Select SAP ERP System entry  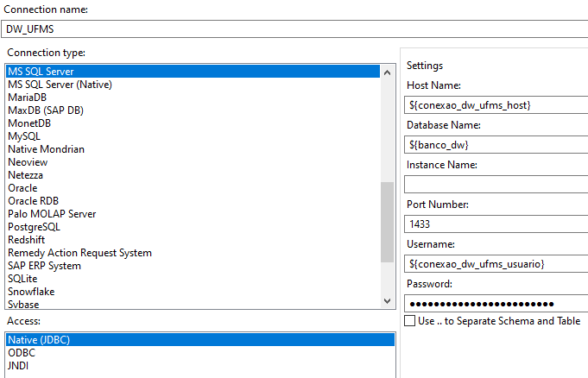[193, 266]
